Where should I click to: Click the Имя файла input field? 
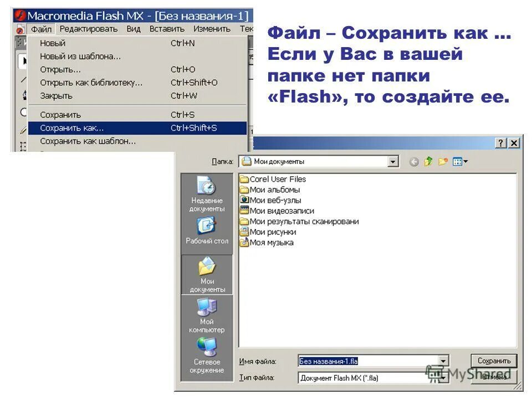(x=368, y=361)
